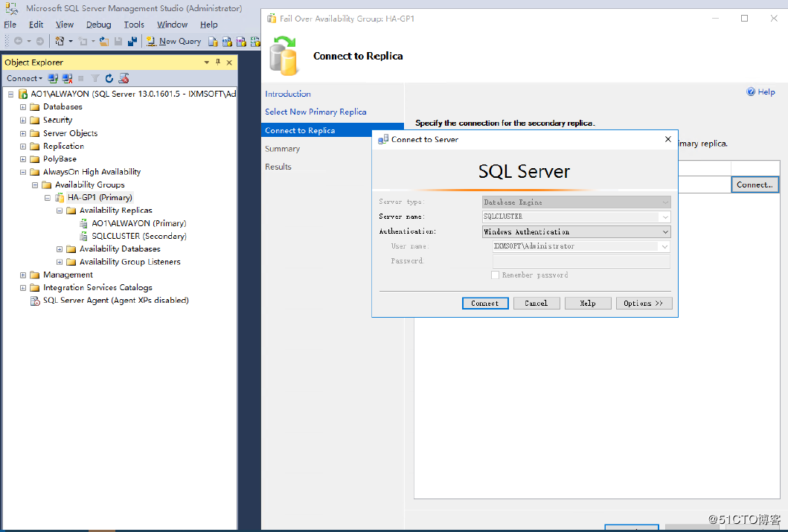Click the Open File folder icon
The height and width of the screenshot is (532, 788).
click(x=104, y=41)
